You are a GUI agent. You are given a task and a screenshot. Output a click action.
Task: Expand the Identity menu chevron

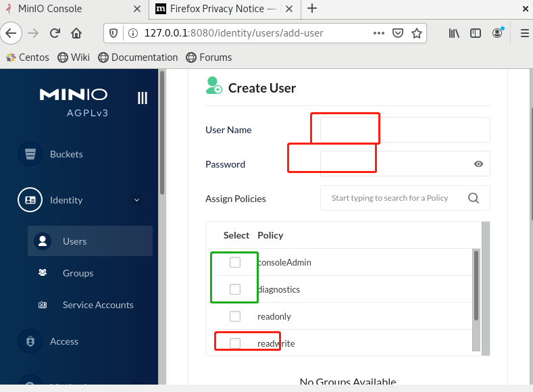coord(136,200)
